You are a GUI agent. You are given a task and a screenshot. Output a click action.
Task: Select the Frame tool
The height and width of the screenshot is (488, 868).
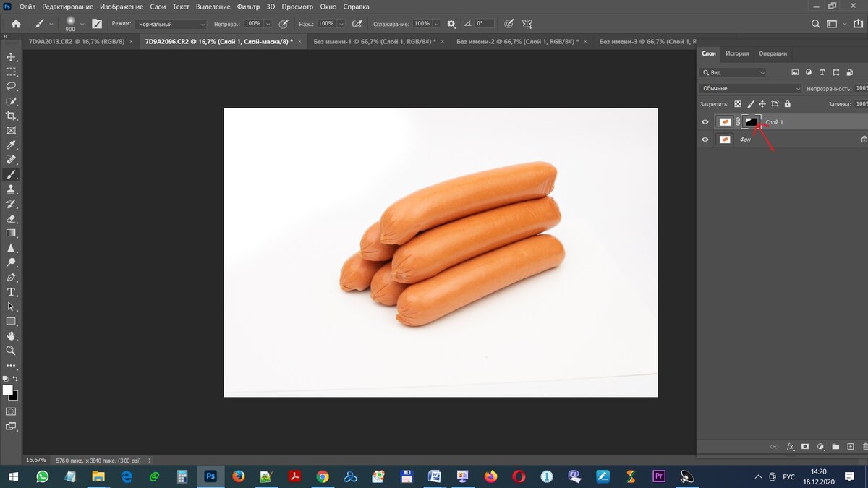[x=11, y=131]
